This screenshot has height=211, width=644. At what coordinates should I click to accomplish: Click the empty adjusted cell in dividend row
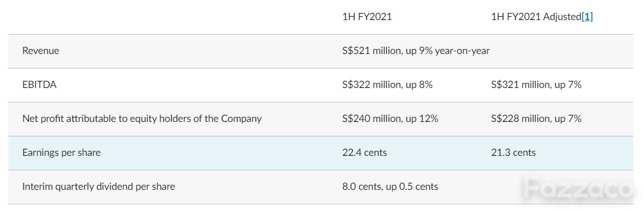pyautogui.click(x=559, y=187)
